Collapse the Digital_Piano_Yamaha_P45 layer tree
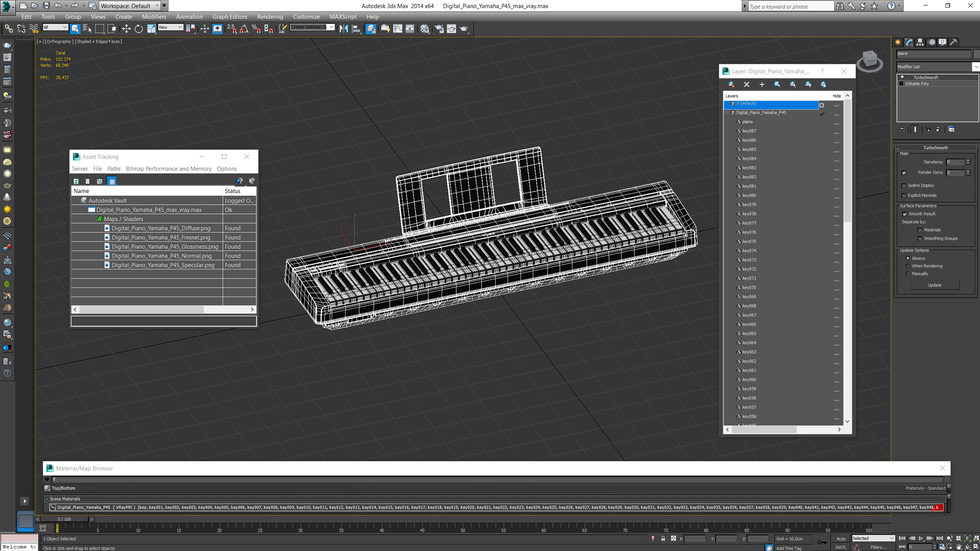This screenshot has height=551, width=980. pyautogui.click(x=727, y=113)
